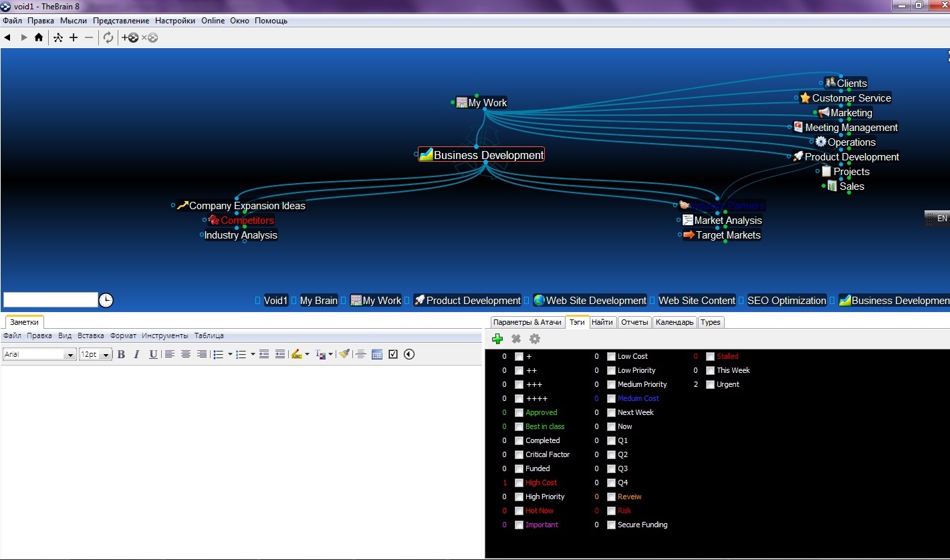Tick the Approved tag checkbox

tap(519, 412)
